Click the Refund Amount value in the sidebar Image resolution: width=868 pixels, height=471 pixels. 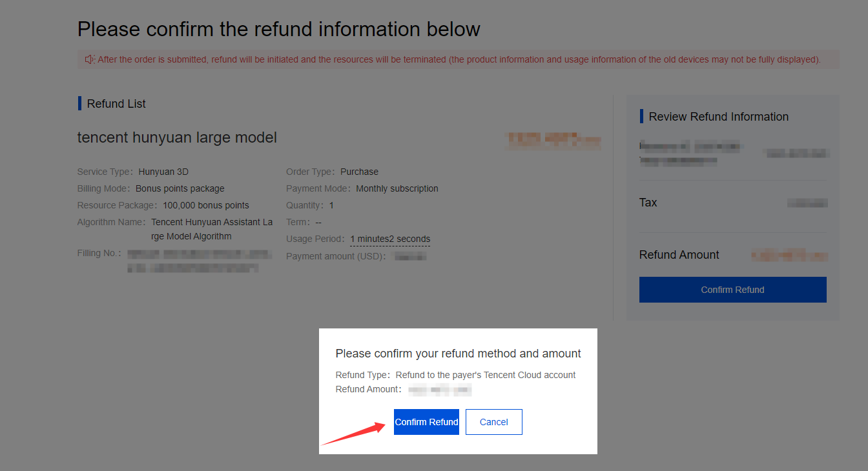[789, 255]
